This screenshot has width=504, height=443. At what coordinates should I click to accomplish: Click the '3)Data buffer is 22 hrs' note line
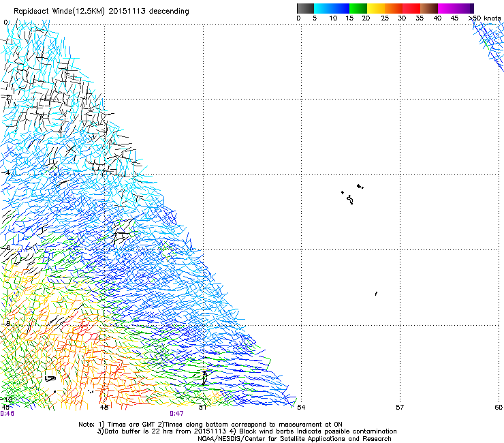click(x=247, y=431)
